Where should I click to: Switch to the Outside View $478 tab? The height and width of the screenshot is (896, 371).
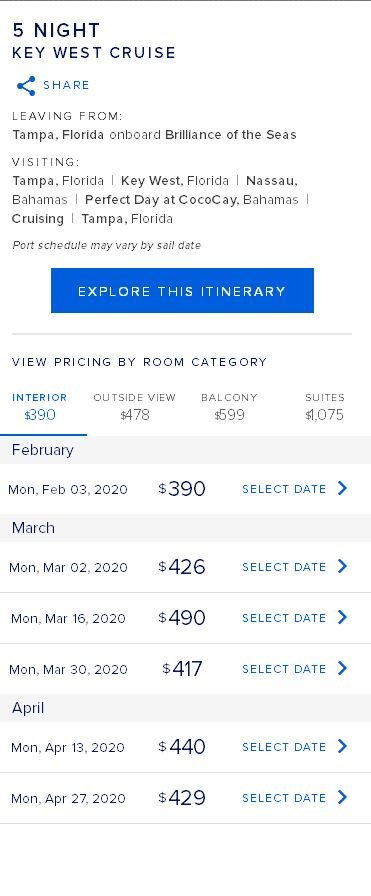[134, 406]
